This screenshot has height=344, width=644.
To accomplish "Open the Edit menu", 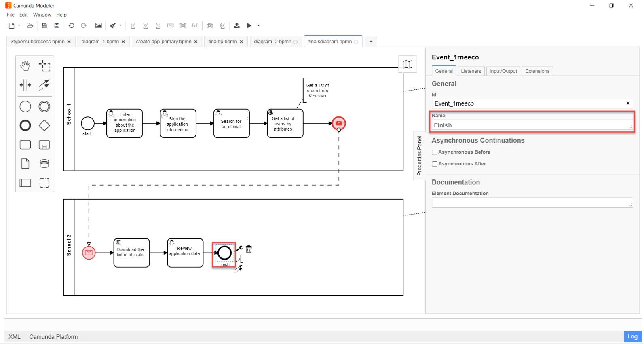I will pyautogui.click(x=23, y=15).
